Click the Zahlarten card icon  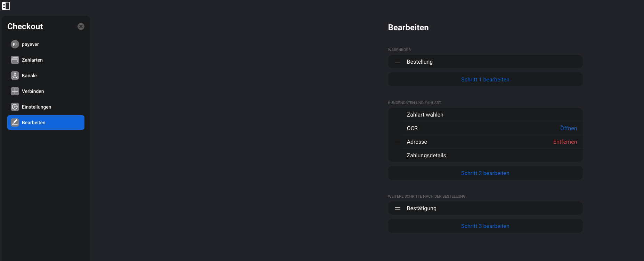[15, 60]
